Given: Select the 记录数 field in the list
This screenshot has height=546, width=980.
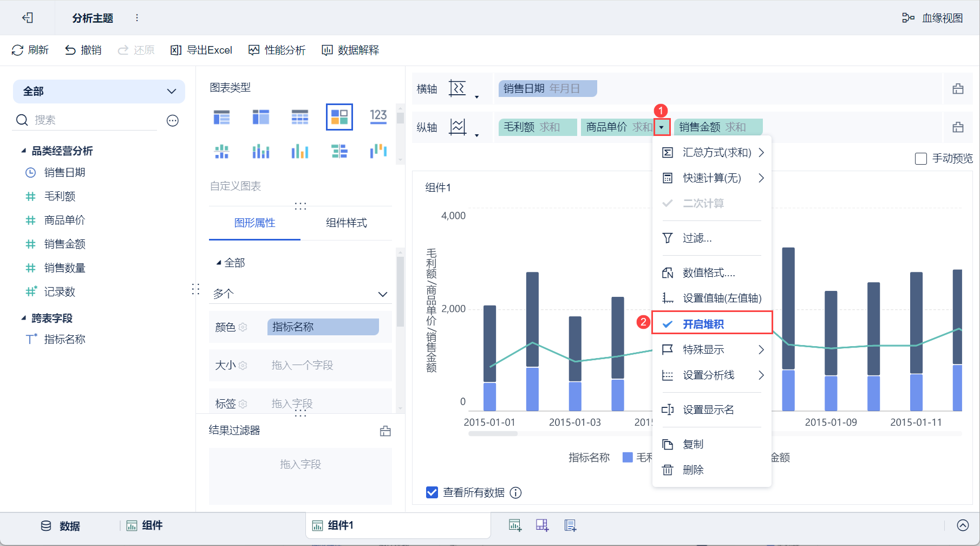Looking at the screenshot, I should tap(60, 291).
